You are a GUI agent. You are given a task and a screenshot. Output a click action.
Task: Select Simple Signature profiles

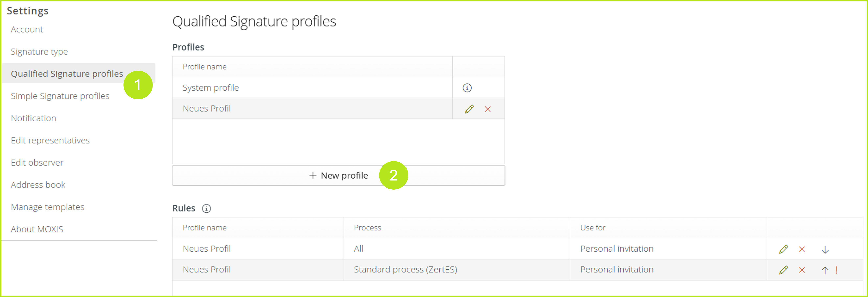(x=60, y=96)
